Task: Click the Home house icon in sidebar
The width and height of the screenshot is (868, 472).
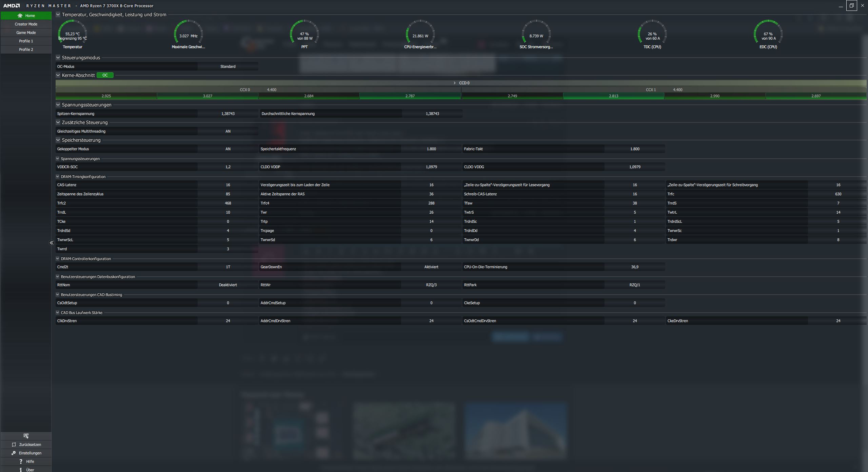Action: (x=20, y=16)
